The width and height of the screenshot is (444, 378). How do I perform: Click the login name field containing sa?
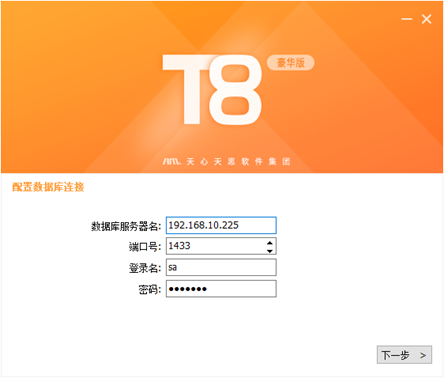(x=221, y=267)
